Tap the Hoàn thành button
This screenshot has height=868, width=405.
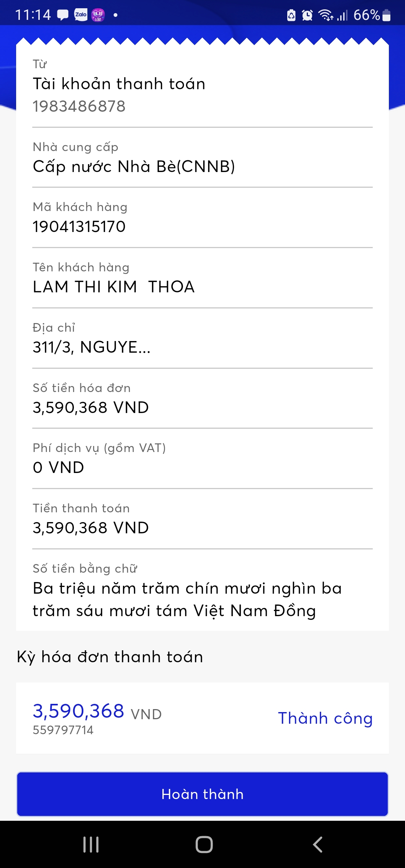point(202,794)
